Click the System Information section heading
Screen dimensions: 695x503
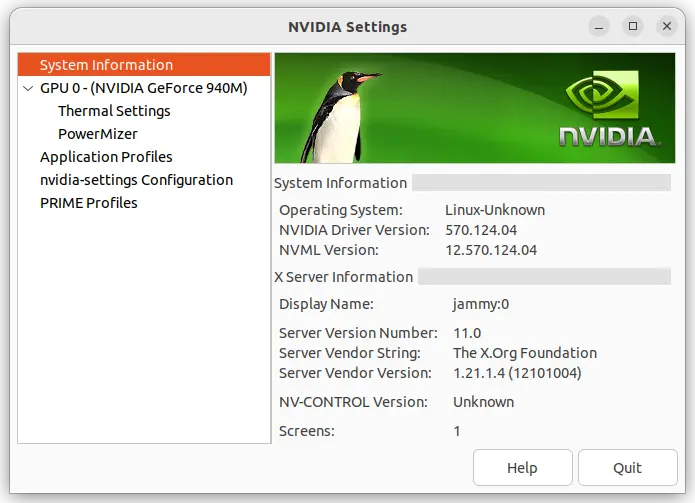(x=340, y=183)
